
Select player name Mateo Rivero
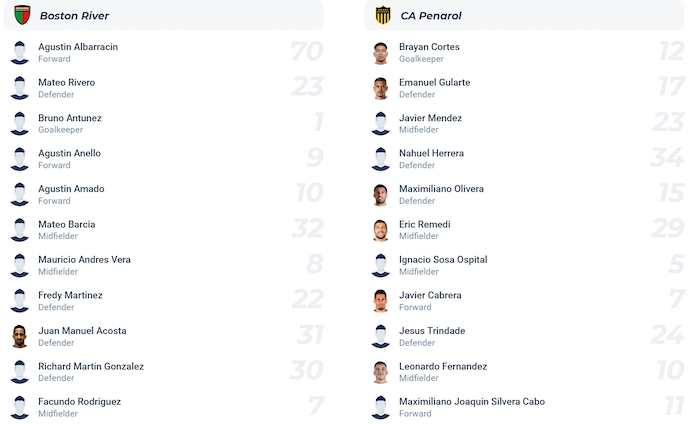[x=66, y=83]
